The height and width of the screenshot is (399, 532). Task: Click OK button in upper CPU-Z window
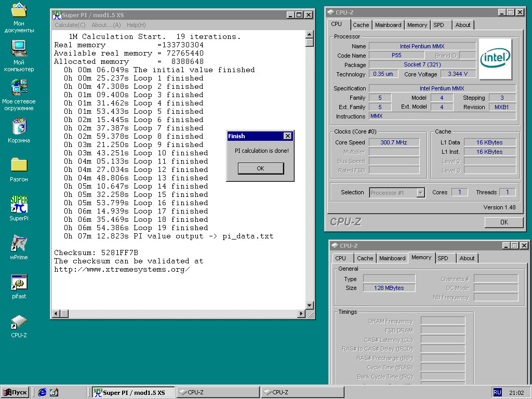(x=504, y=222)
